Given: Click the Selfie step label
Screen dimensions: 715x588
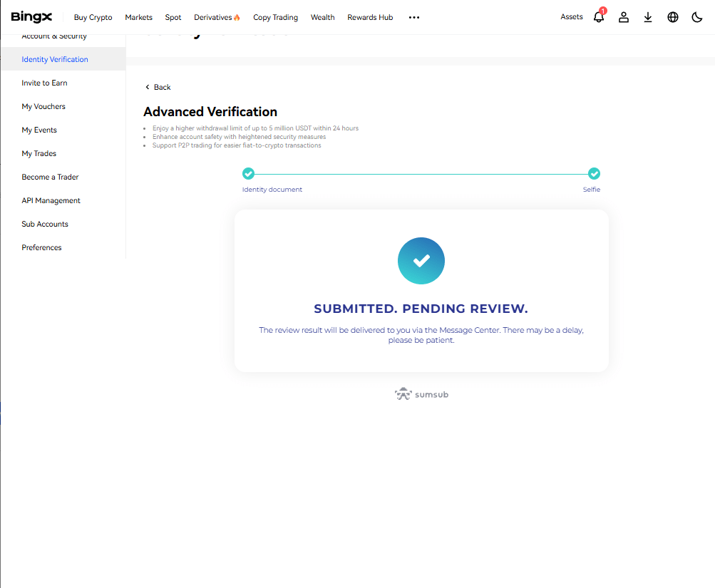Looking at the screenshot, I should [592, 189].
